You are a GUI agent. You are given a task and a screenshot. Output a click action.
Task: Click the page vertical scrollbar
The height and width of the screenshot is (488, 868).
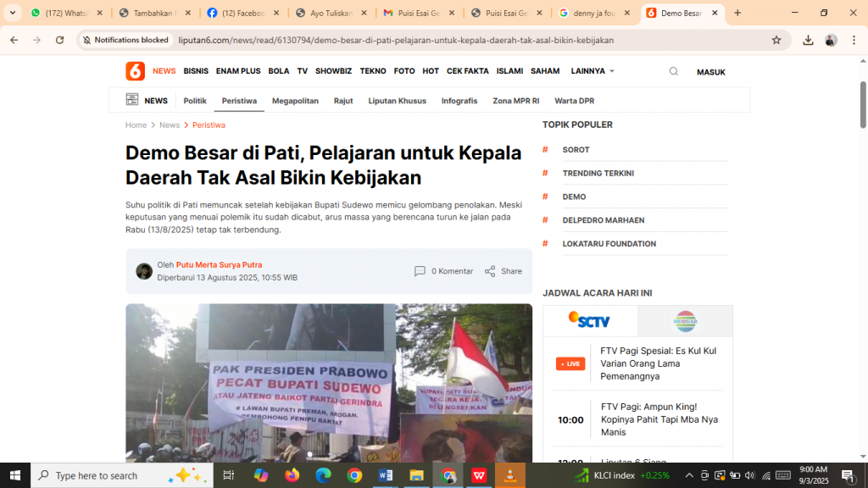[863, 106]
